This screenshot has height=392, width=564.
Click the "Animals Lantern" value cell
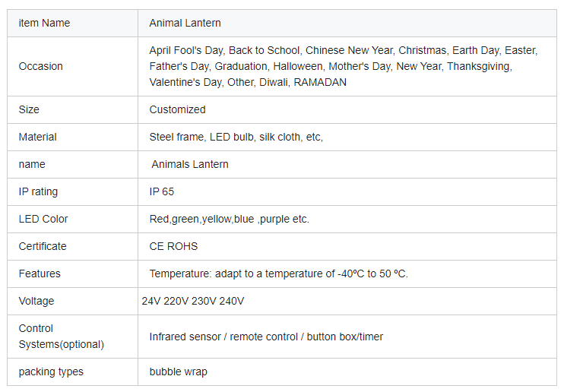[x=190, y=164]
